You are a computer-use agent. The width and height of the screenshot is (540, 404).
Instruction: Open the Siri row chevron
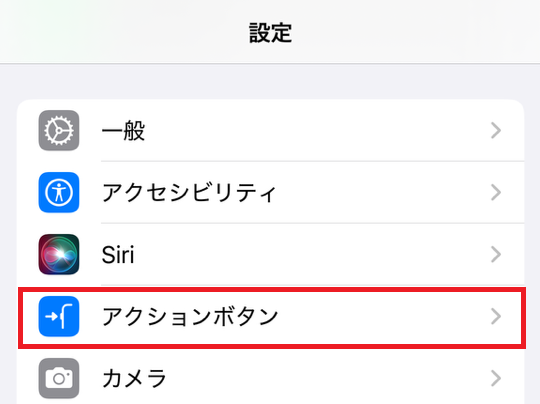click(496, 255)
